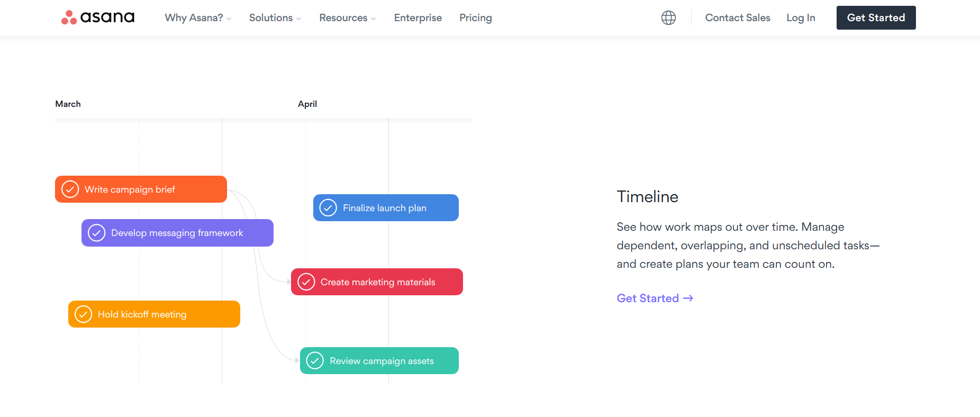Viewport: 980px width, 417px height.
Task: Toggle checkmark on Write campaign brief
Action: pyautogui.click(x=70, y=189)
